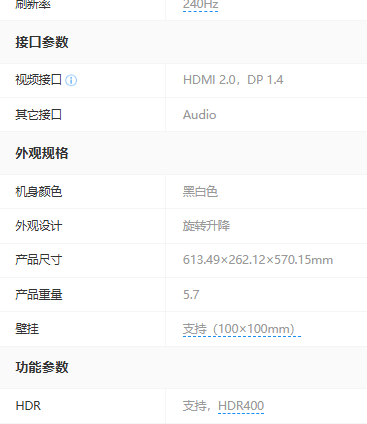
Task: Click the 机身颜色 label
Action: pyautogui.click(x=39, y=192)
